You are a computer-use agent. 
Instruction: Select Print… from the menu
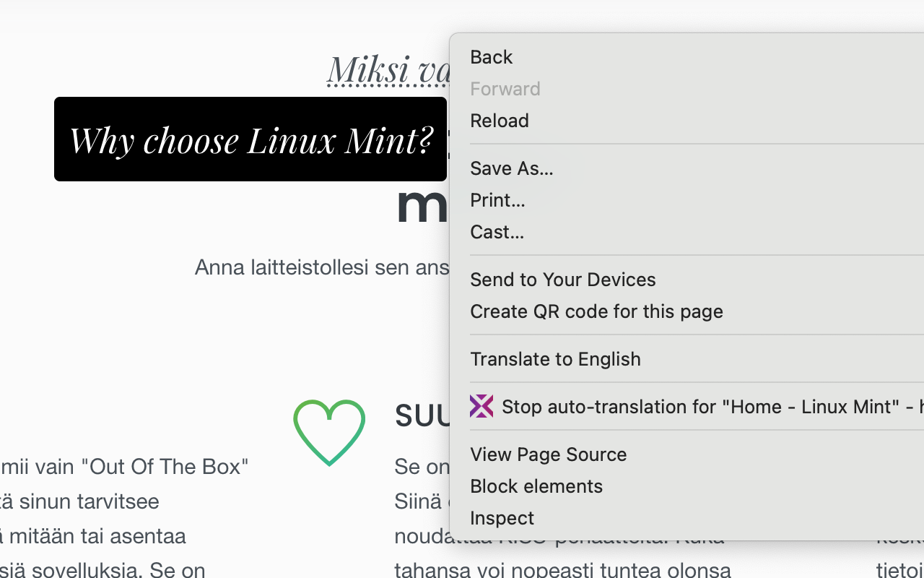click(497, 200)
